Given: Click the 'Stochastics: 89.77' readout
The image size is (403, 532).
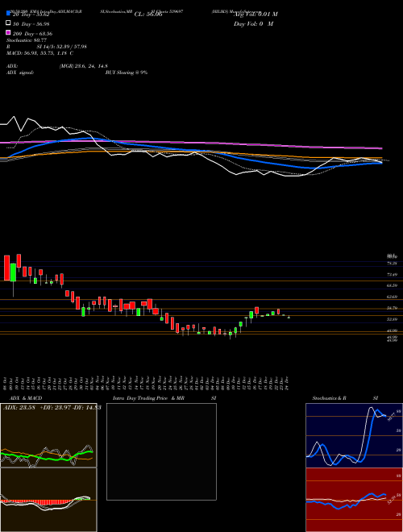Looking at the screenshot, I should (27, 40).
